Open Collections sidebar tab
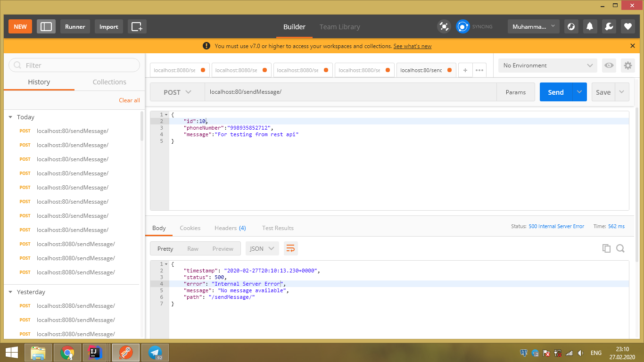Image resolution: width=644 pixels, height=362 pixels. coord(109,82)
